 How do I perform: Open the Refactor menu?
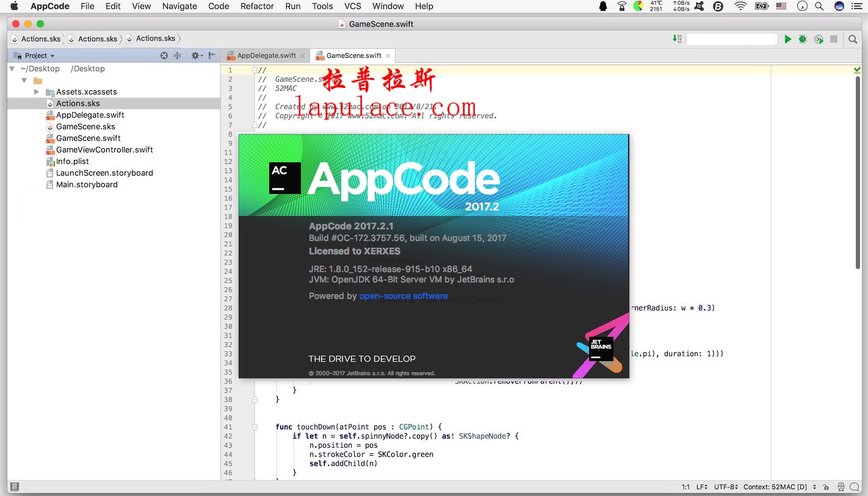[257, 6]
